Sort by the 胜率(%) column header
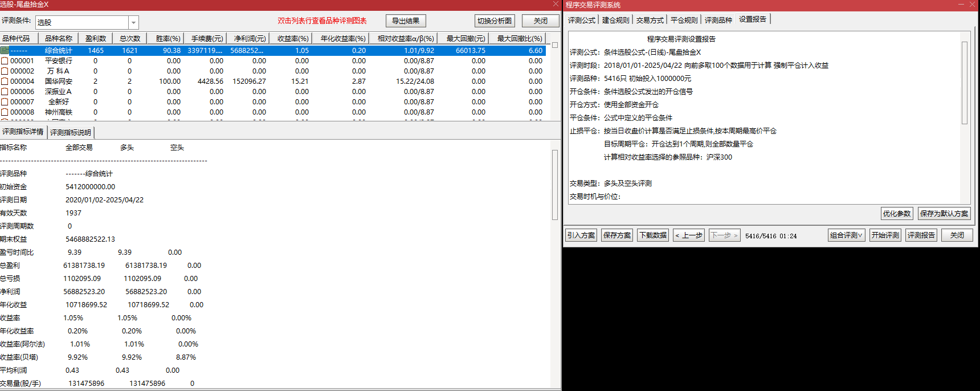The image size is (980, 391). [165, 39]
